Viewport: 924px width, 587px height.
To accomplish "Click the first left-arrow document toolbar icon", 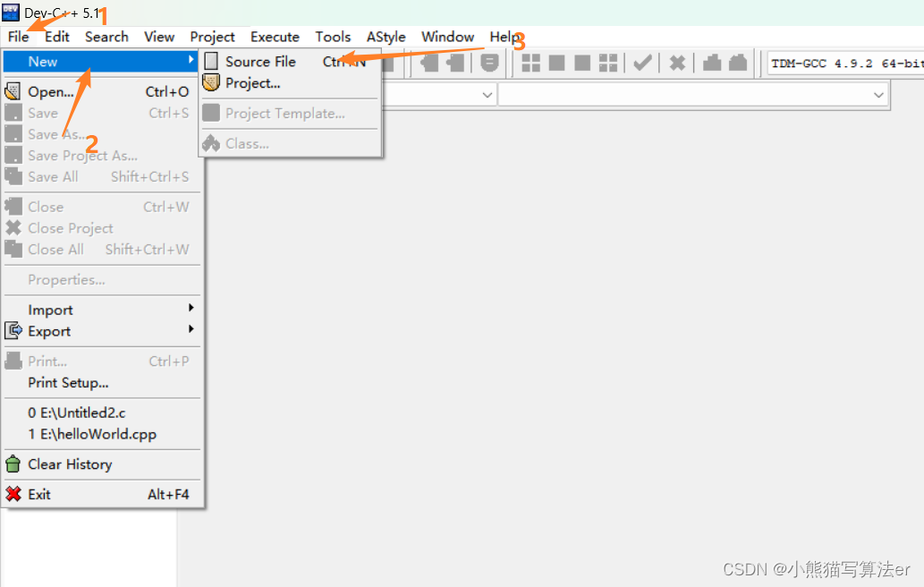I will tap(429, 63).
